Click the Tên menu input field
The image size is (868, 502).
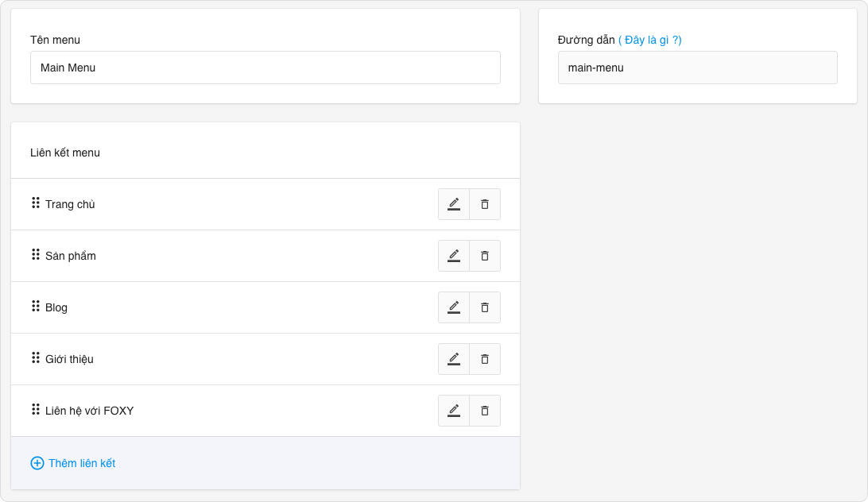tap(265, 68)
